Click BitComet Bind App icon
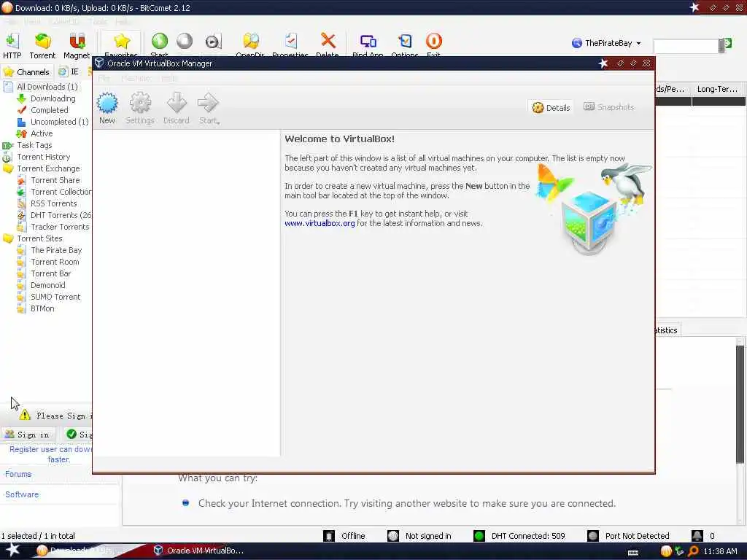Image resolution: width=747 pixels, height=560 pixels. [368, 42]
